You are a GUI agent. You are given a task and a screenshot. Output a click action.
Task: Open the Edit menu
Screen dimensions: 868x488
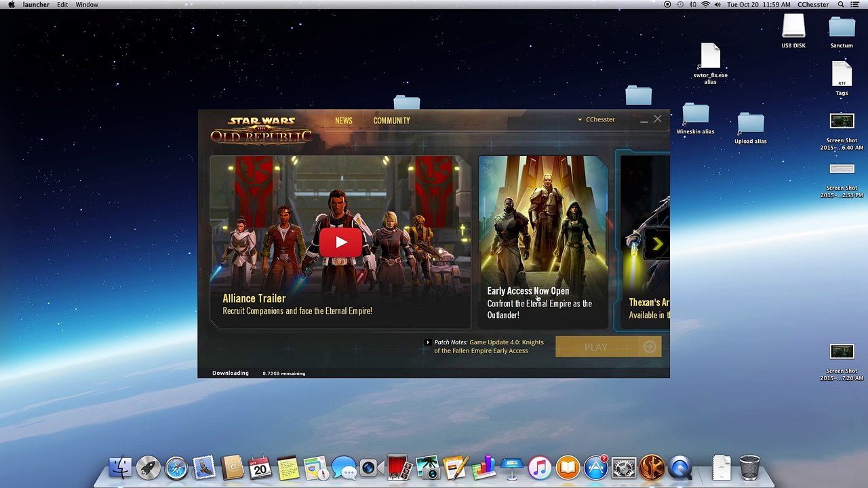click(x=62, y=5)
